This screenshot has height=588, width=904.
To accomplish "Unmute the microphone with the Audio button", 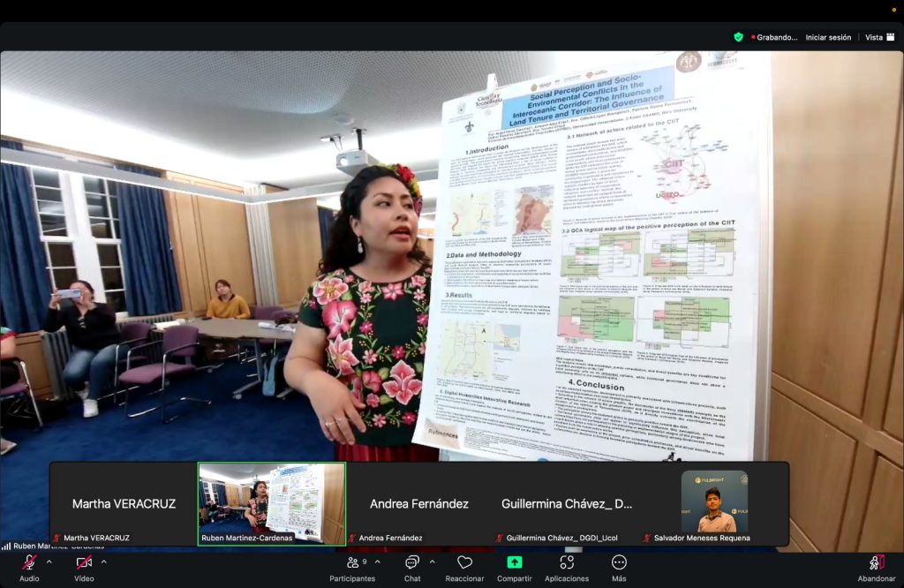I will click(29, 563).
